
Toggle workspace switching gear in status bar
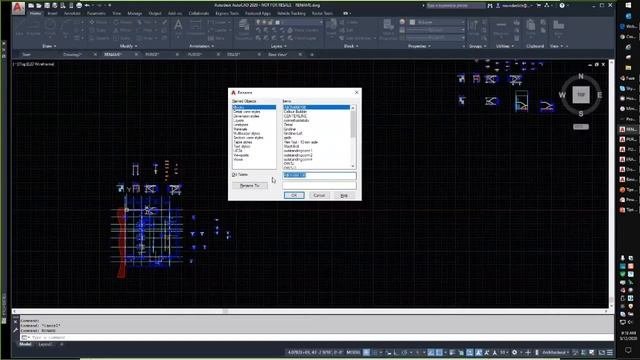pos(515,352)
